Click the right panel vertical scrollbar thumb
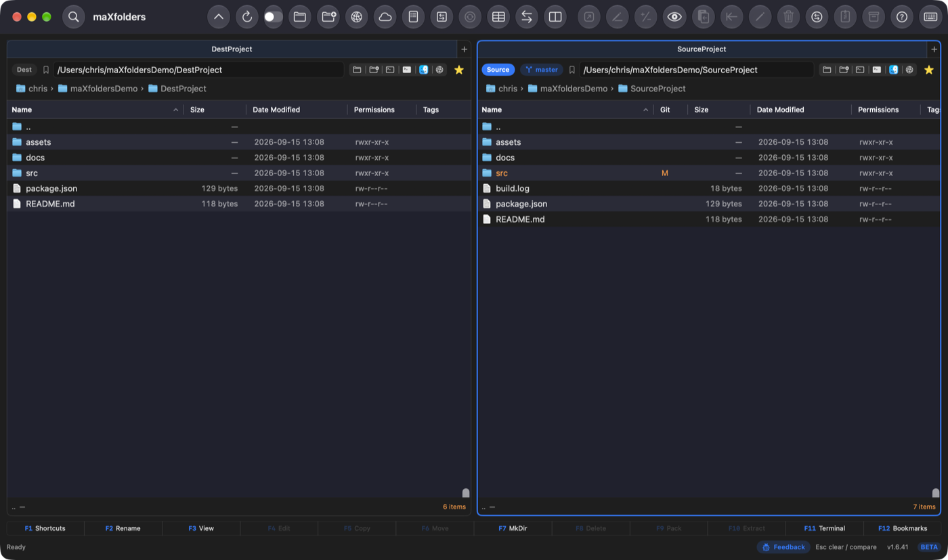Image resolution: width=948 pixels, height=560 pixels. click(x=936, y=493)
